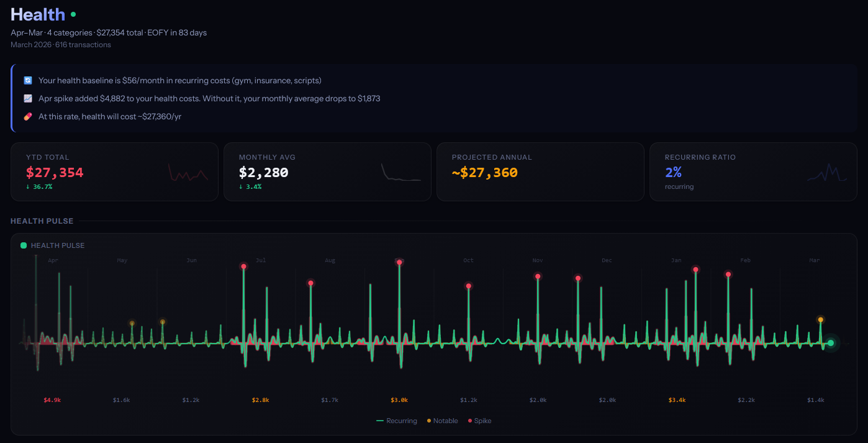The width and height of the screenshot is (868, 443).
Task: Toggle the Notable markers in chart legend
Action: click(442, 421)
